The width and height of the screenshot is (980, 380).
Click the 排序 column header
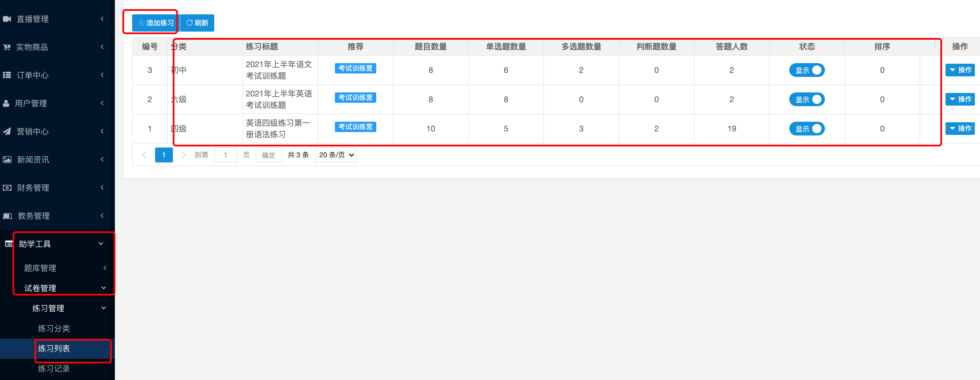point(882,47)
